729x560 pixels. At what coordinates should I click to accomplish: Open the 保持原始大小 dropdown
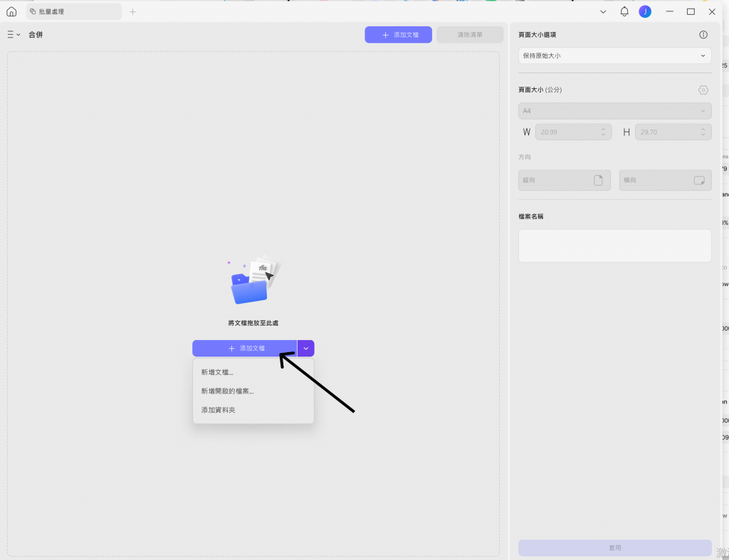(614, 56)
